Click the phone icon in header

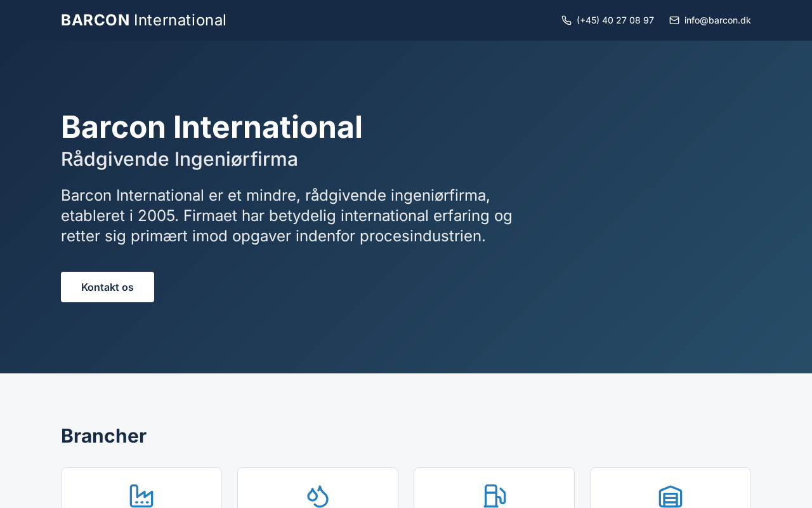[566, 20]
